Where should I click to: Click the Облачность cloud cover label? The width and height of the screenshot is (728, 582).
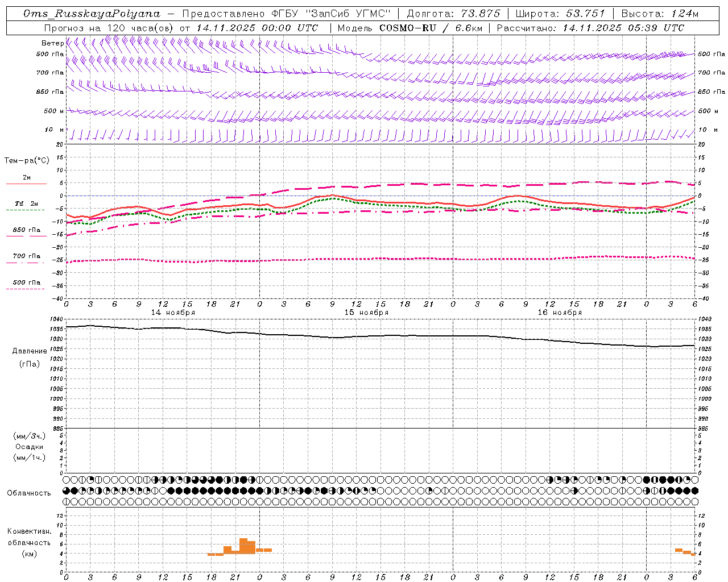(29, 493)
